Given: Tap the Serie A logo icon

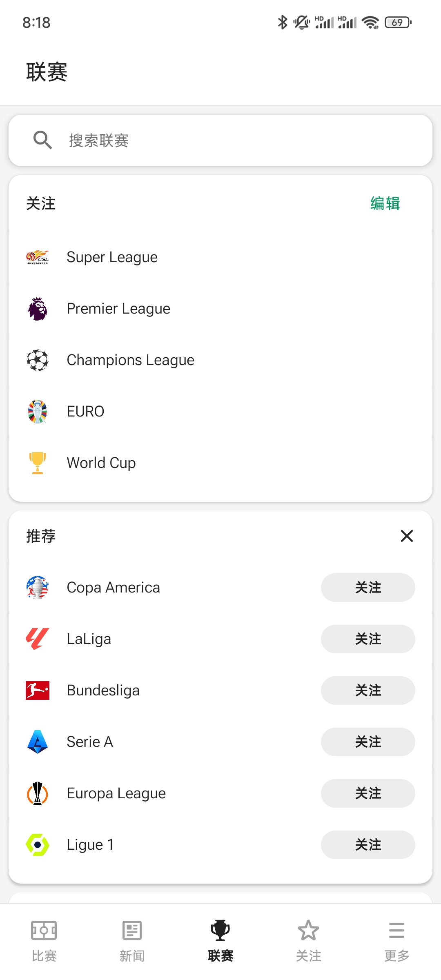Looking at the screenshot, I should [38, 742].
